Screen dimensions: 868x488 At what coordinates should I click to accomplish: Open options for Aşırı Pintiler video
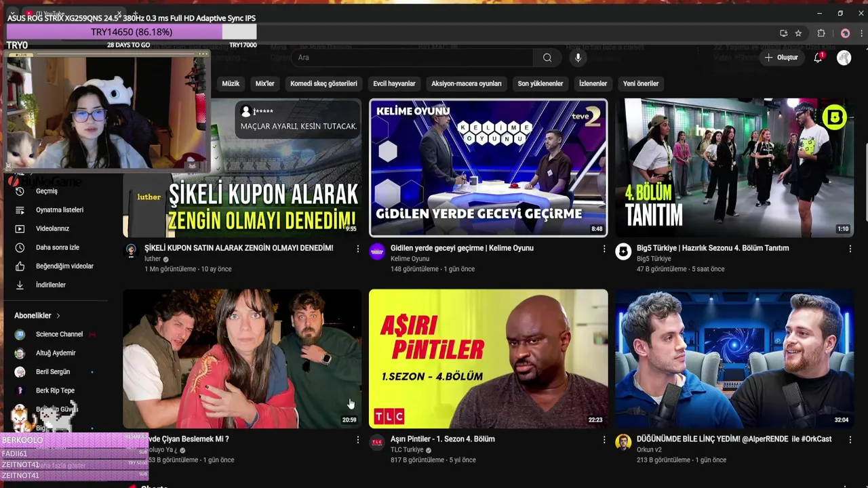point(604,440)
